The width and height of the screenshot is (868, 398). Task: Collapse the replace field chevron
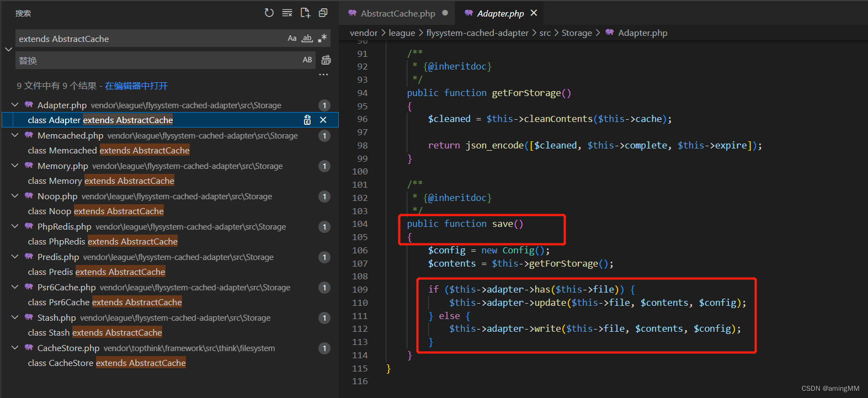pyautogui.click(x=8, y=49)
